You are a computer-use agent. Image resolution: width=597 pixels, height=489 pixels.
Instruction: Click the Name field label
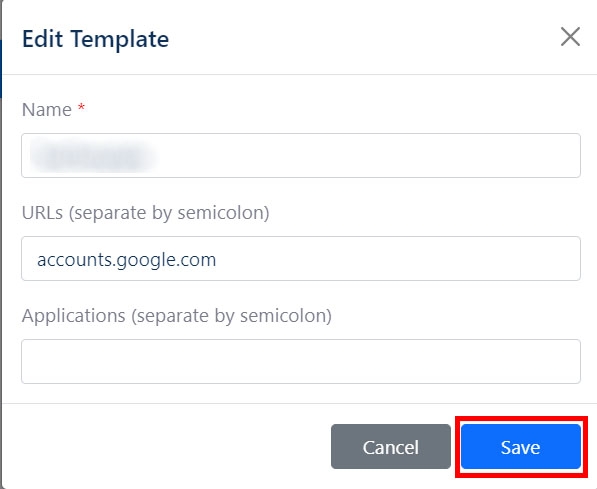click(x=46, y=110)
